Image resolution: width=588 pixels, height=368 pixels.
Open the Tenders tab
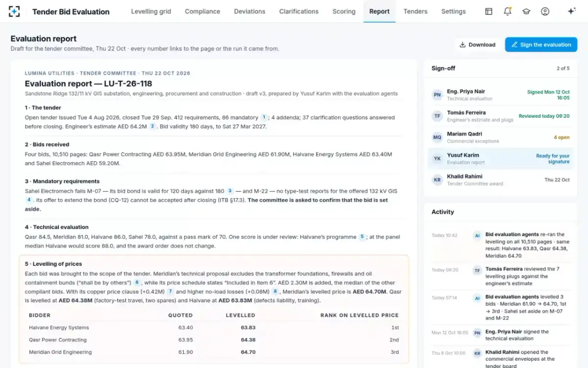coord(416,11)
